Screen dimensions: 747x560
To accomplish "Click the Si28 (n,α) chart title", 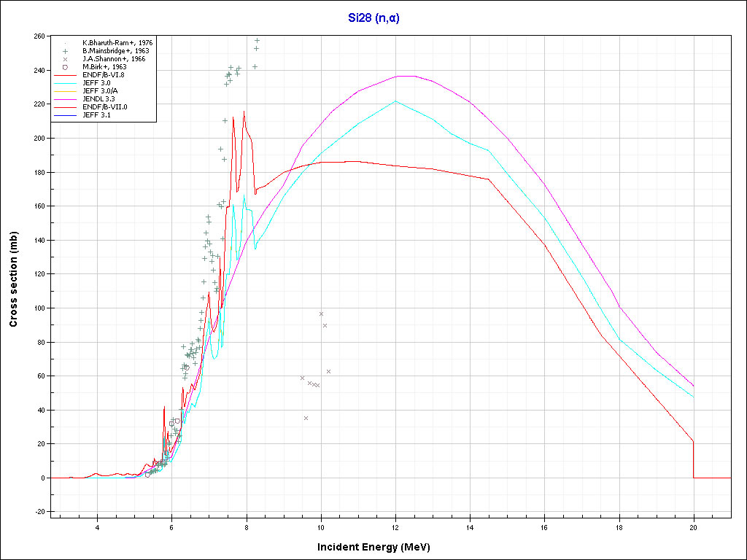I will (373, 18).
